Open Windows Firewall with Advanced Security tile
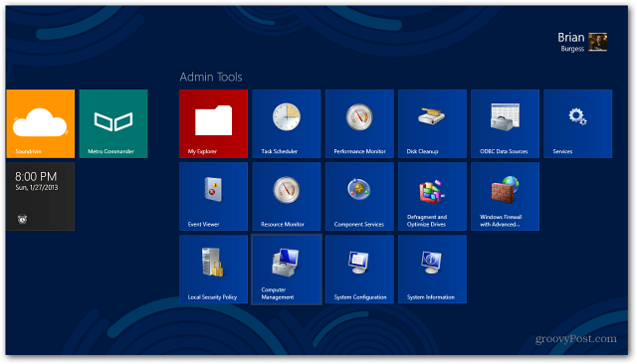The image size is (637, 364). pos(505,196)
